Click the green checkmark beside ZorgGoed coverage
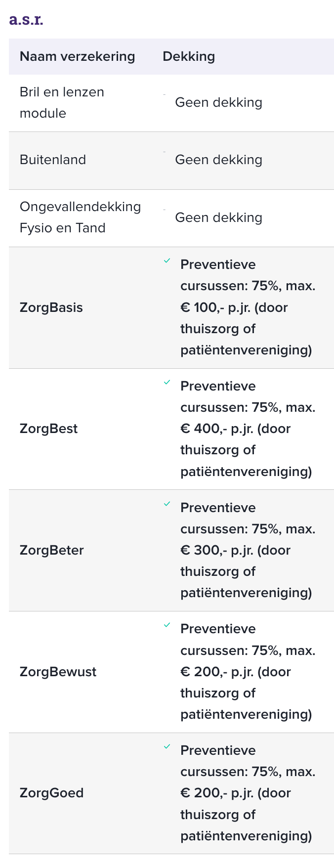 (x=167, y=746)
